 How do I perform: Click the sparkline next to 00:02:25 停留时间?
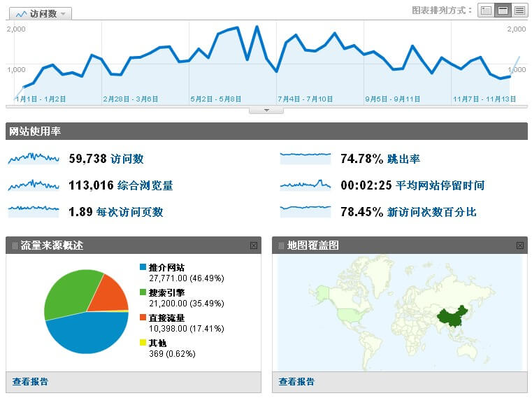305,185
